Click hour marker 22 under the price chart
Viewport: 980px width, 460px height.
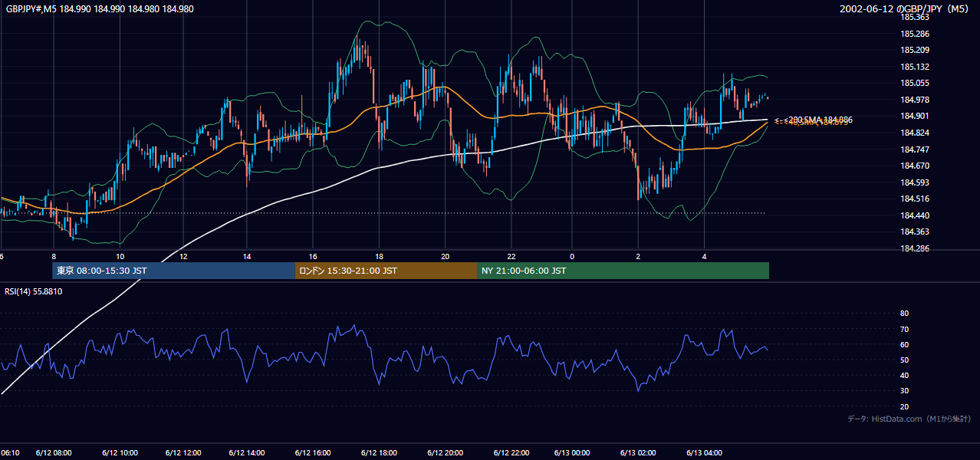[x=511, y=256]
